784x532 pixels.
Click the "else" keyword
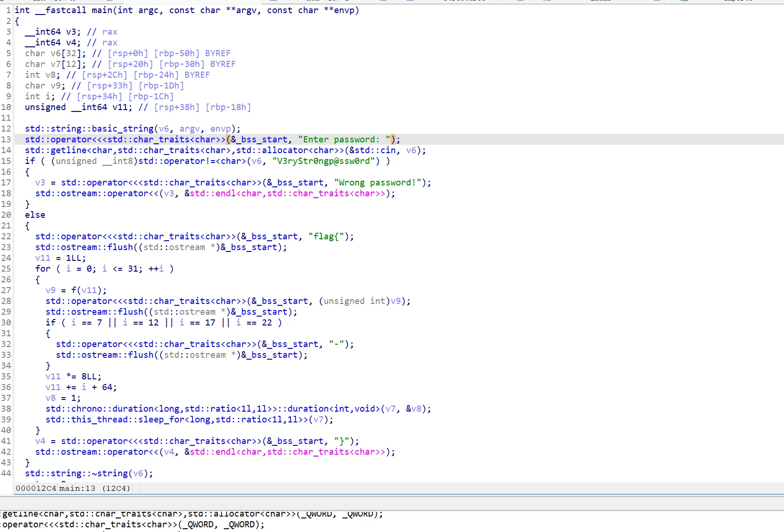[35, 215]
